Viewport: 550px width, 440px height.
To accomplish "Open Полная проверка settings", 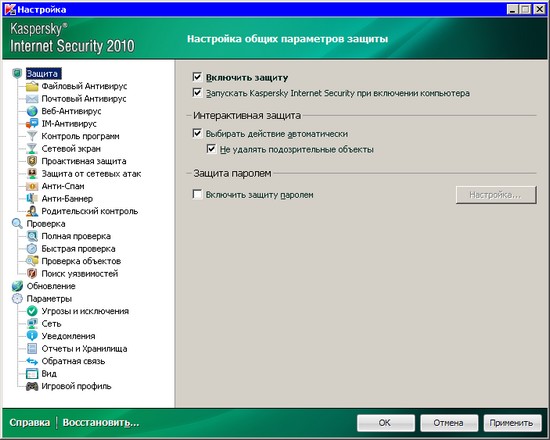I will [76, 236].
